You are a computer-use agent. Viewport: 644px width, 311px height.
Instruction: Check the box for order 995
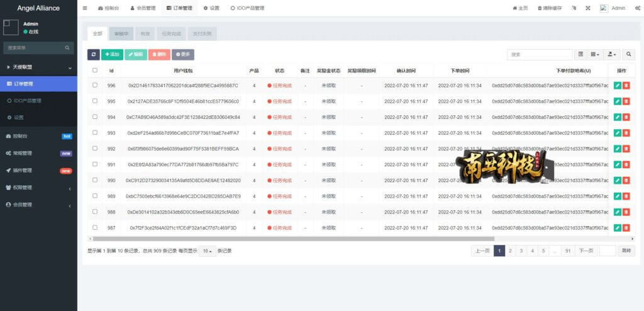tap(95, 101)
